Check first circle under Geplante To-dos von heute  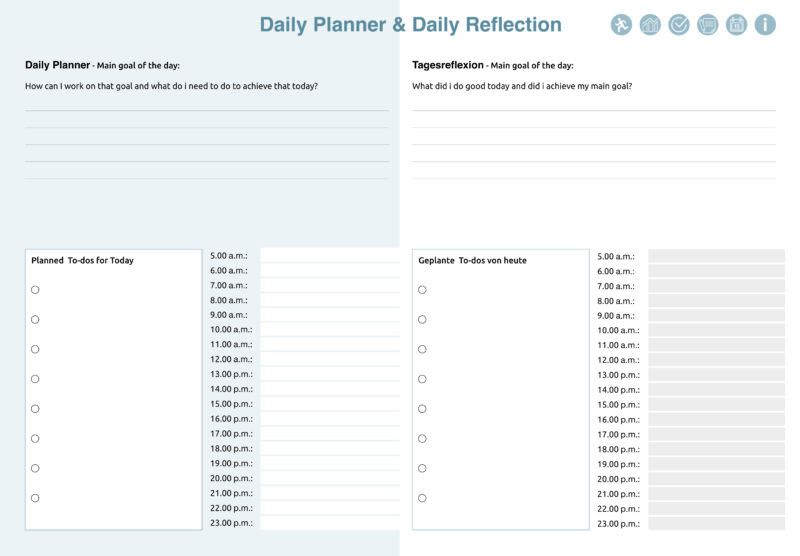click(x=422, y=290)
